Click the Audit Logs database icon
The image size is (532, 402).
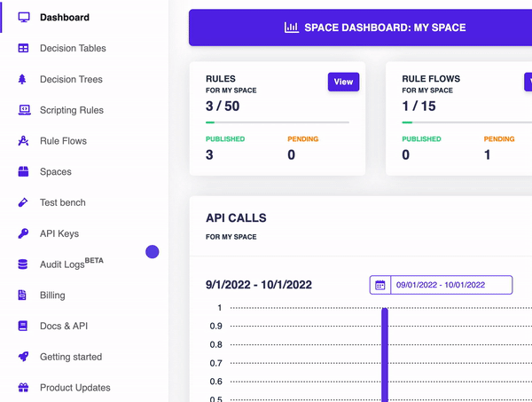pos(23,264)
